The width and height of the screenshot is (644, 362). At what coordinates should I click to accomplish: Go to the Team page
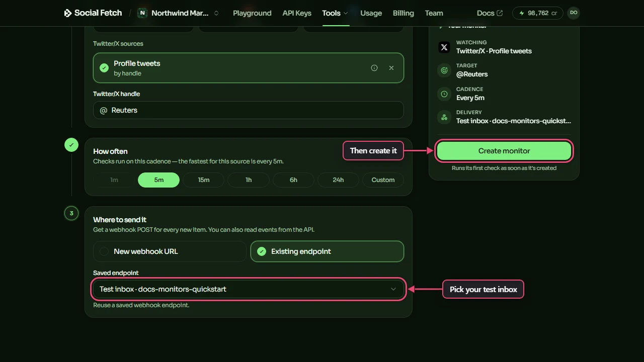pos(434,13)
